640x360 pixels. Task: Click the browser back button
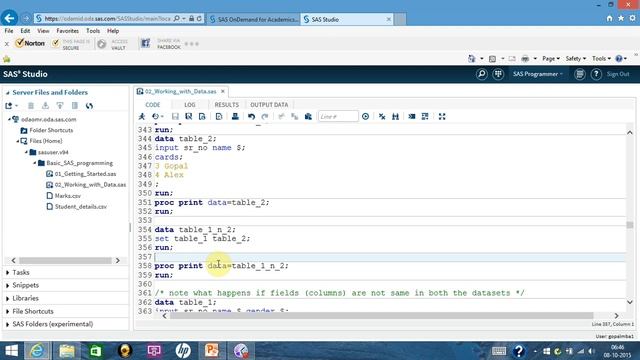coord(9,18)
